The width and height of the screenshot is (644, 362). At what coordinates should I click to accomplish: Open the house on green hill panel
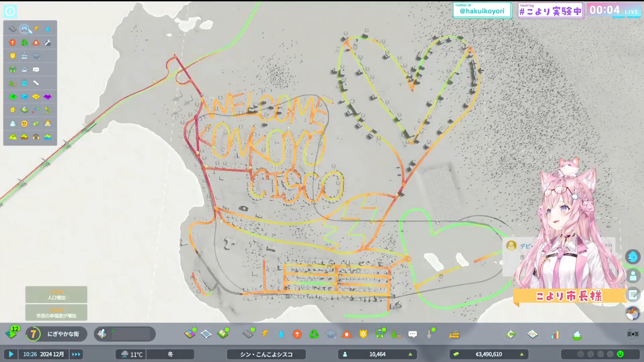pyautogui.click(x=577, y=335)
